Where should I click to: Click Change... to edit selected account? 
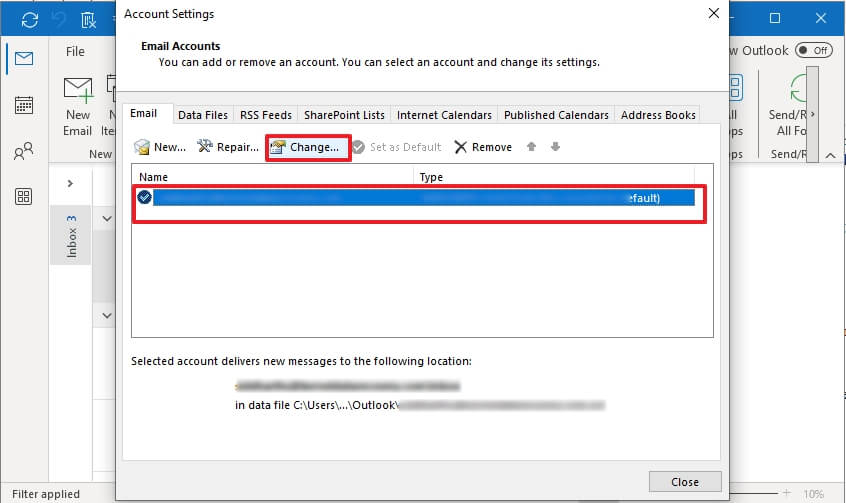pos(308,147)
